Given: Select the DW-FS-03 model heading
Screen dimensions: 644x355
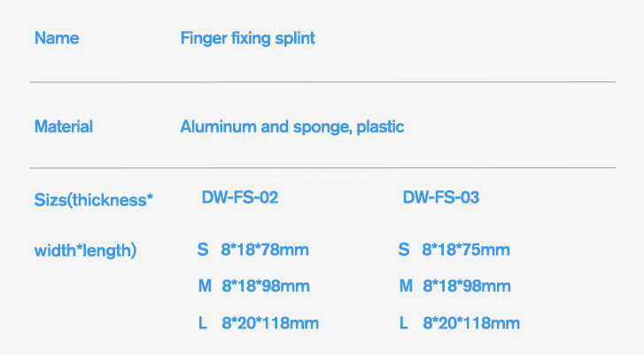Looking at the screenshot, I should [x=441, y=197].
